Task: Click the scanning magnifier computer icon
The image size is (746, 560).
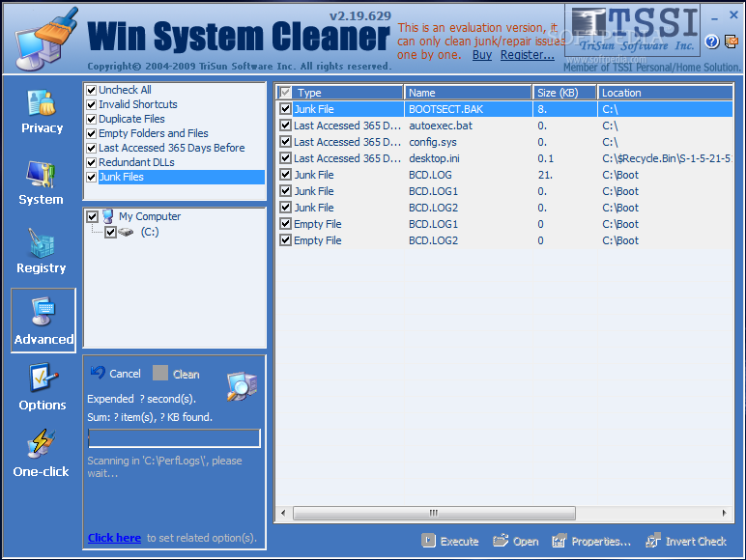Action: 242,386
